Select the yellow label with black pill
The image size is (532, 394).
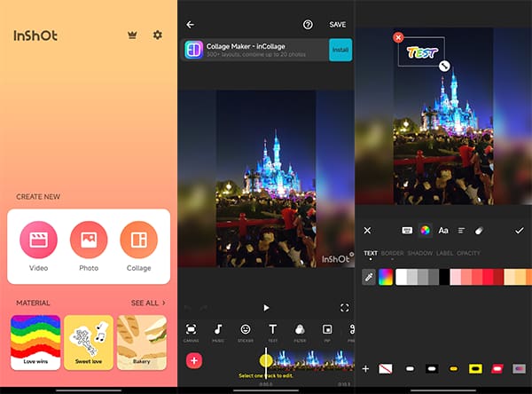click(x=475, y=369)
